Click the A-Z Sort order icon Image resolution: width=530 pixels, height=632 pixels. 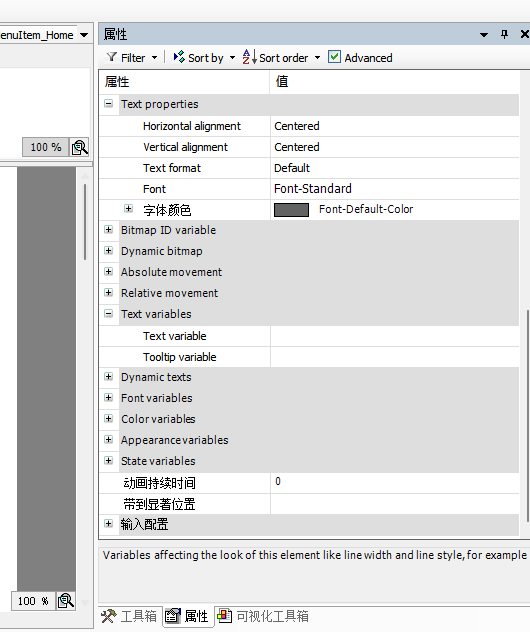click(x=249, y=57)
